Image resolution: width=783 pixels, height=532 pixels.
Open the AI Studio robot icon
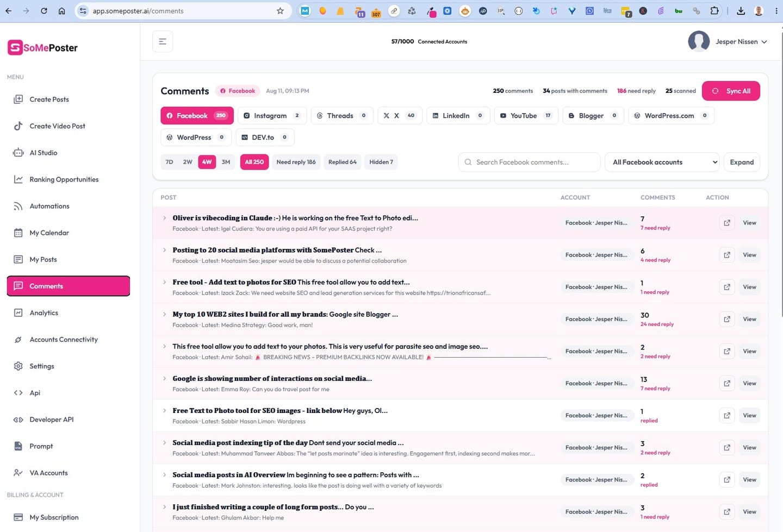(18, 153)
